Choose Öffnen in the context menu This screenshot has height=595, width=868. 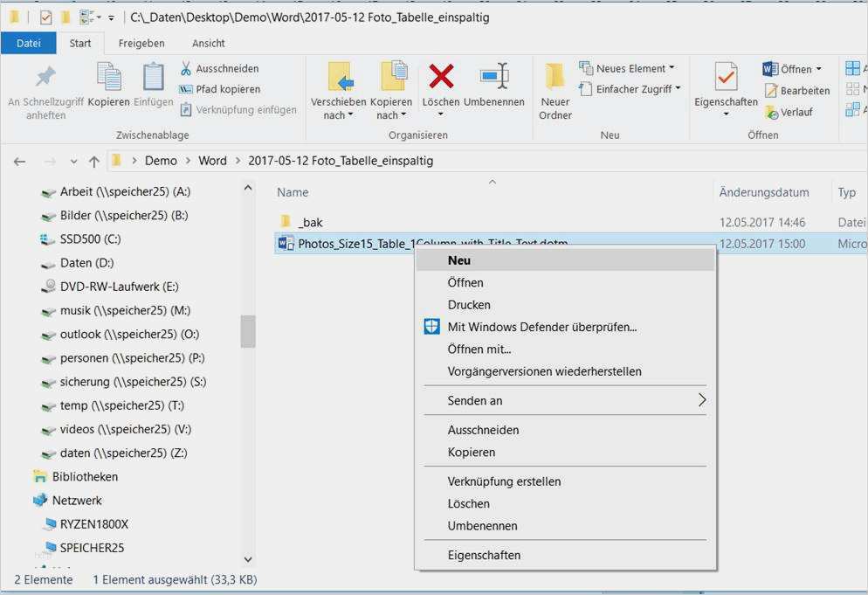pyautogui.click(x=565, y=282)
